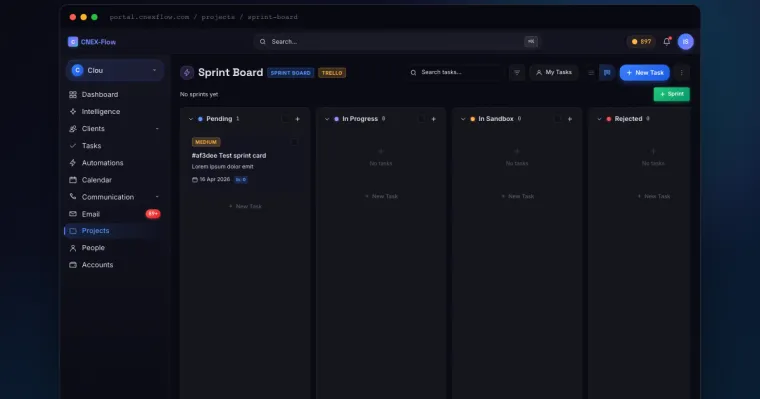Click the Pending blue status dot

point(200,119)
